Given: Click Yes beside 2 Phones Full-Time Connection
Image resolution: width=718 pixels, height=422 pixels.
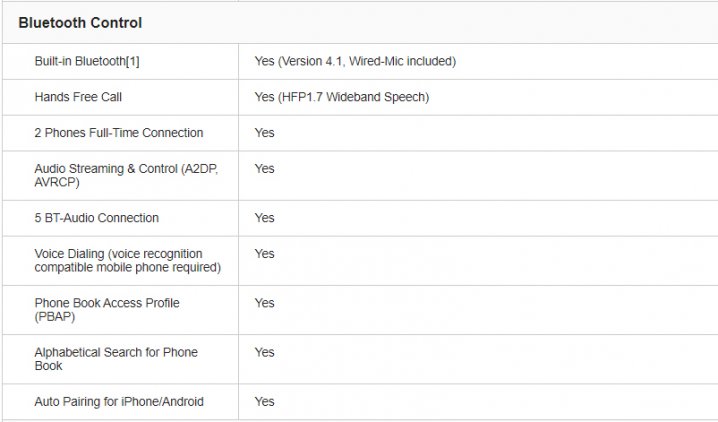Looking at the screenshot, I should click(x=265, y=133).
